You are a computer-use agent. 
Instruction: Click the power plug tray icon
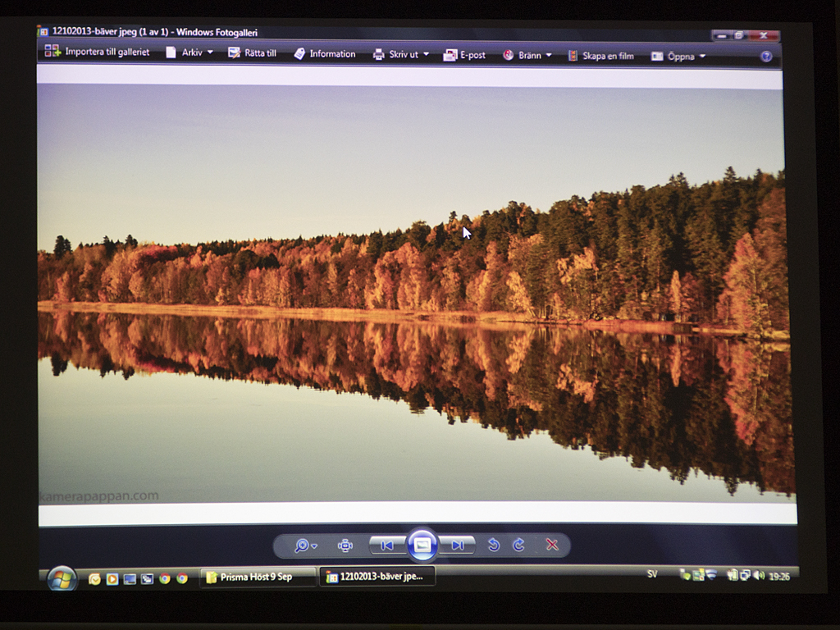732,575
